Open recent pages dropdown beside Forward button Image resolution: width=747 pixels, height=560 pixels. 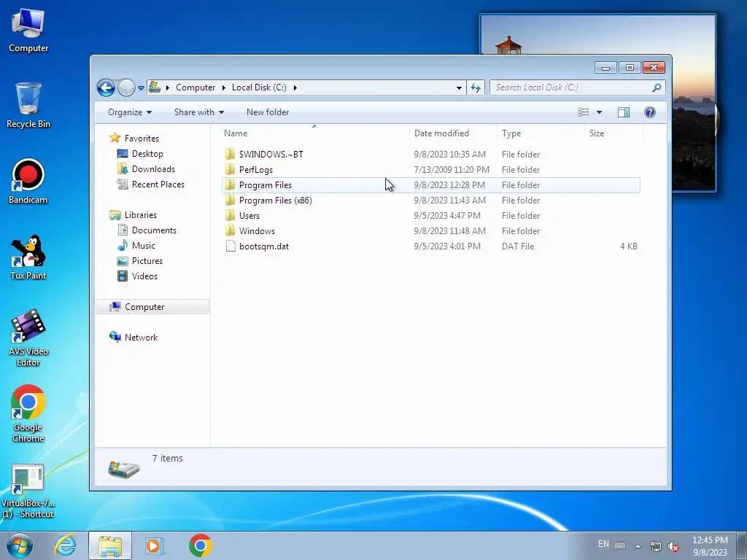click(x=141, y=87)
